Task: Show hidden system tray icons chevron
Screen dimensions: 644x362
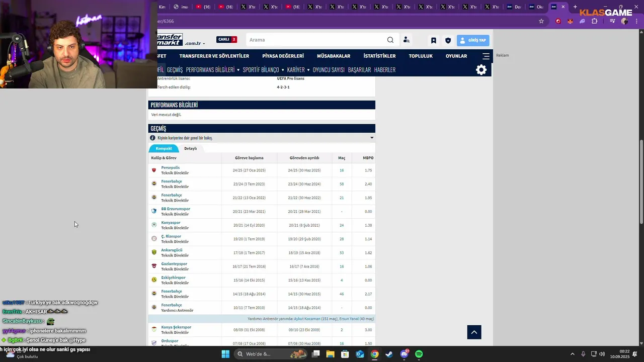Action: coord(573,354)
